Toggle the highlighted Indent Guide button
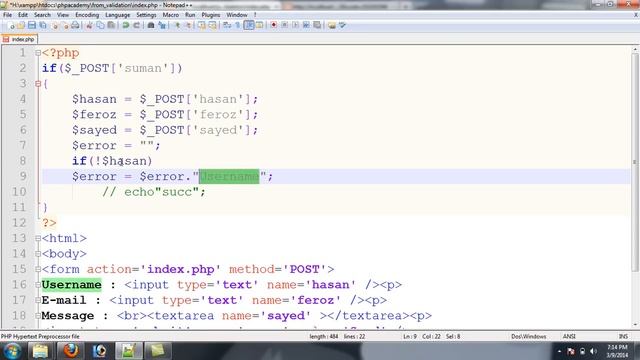 249,25
